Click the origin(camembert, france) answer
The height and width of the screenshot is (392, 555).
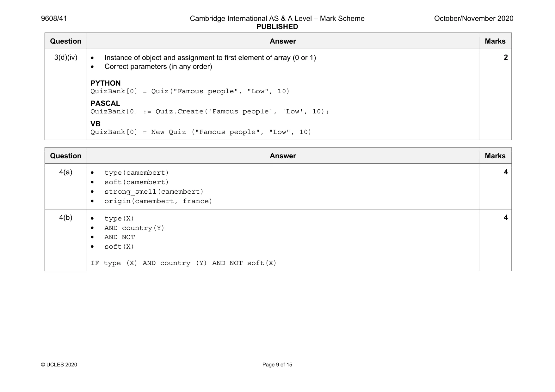158,201
